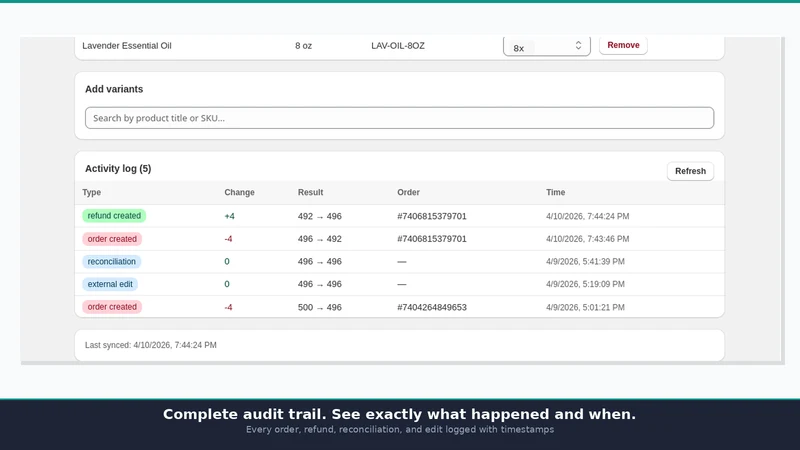Click the order created badge at 7:43:46 PM
Viewport: 800px width, 450px height.
click(112, 239)
